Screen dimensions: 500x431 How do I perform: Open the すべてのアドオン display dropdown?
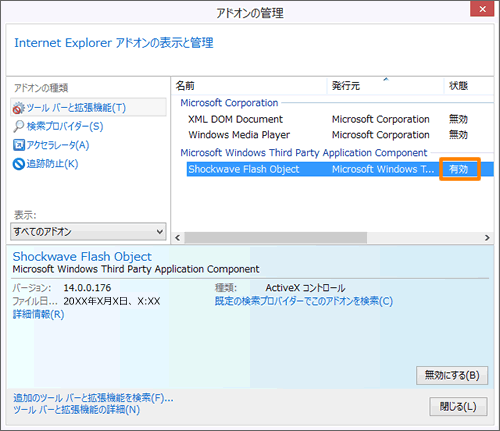(x=88, y=231)
